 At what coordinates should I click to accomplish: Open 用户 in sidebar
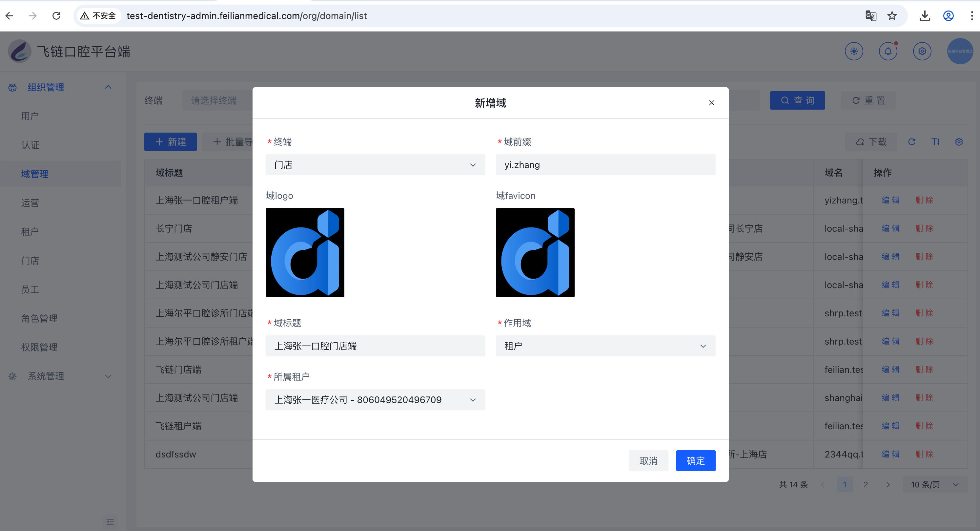click(x=30, y=116)
